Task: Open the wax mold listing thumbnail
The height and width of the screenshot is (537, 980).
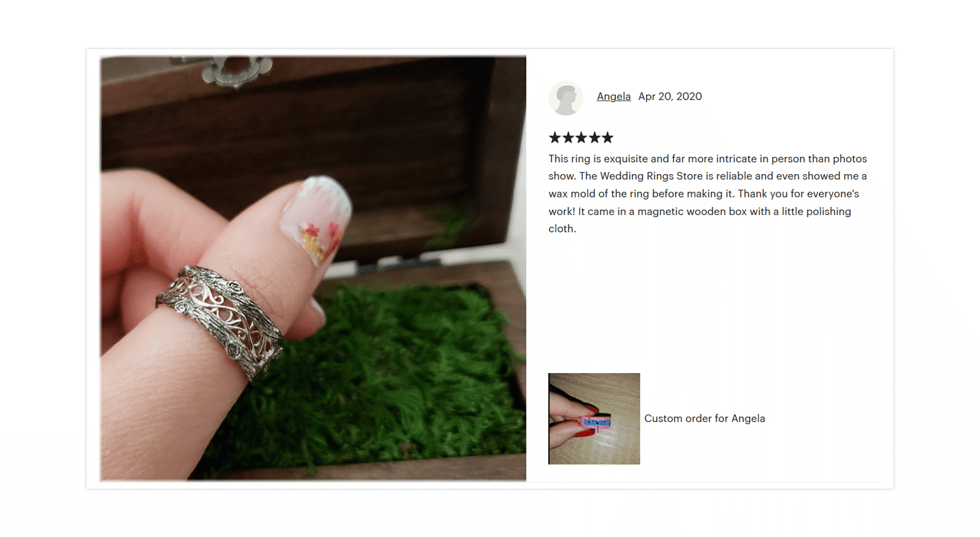Action: (x=594, y=419)
